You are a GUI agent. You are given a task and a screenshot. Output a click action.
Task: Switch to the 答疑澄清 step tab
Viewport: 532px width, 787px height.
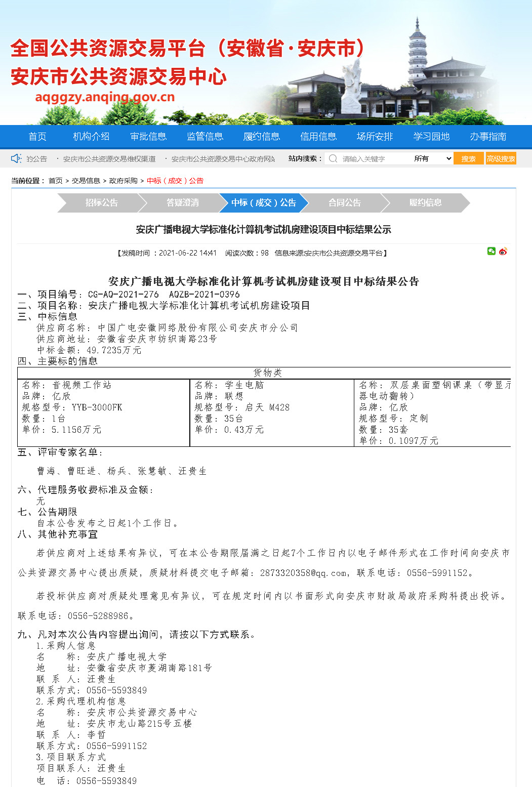pos(183,202)
